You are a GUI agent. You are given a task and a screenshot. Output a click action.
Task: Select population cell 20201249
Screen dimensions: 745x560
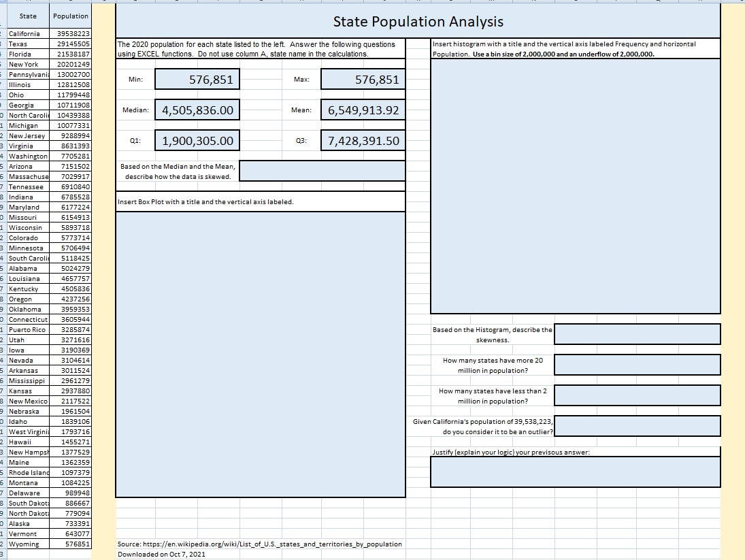70,64
